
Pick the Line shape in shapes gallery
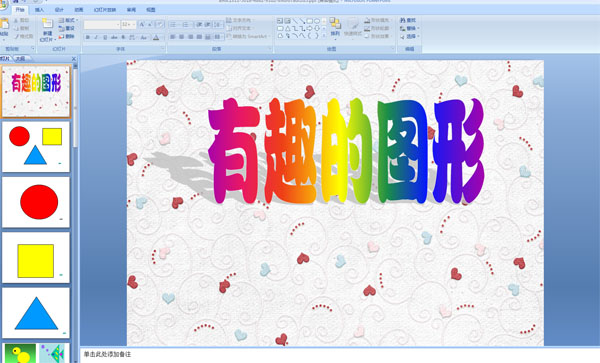point(295,21)
